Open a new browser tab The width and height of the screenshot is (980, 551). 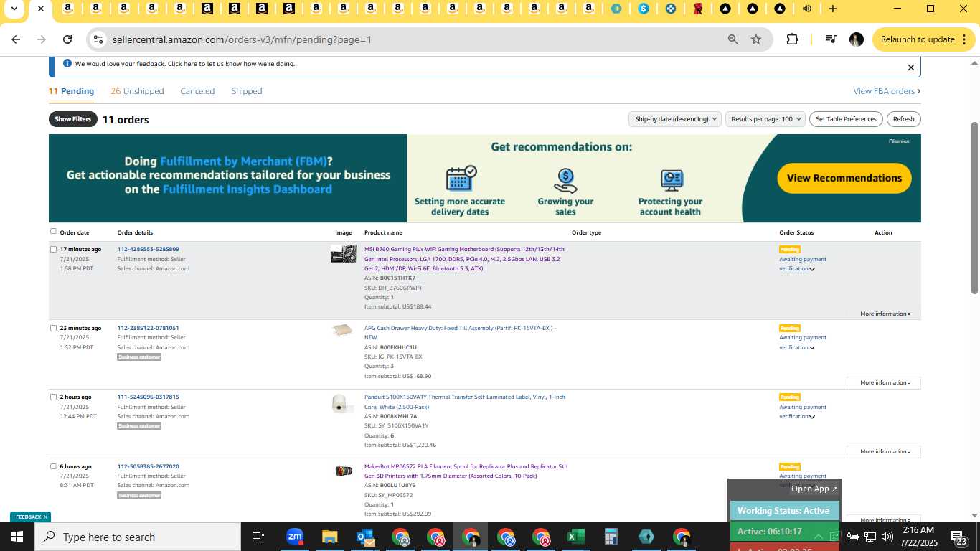pyautogui.click(x=833, y=9)
